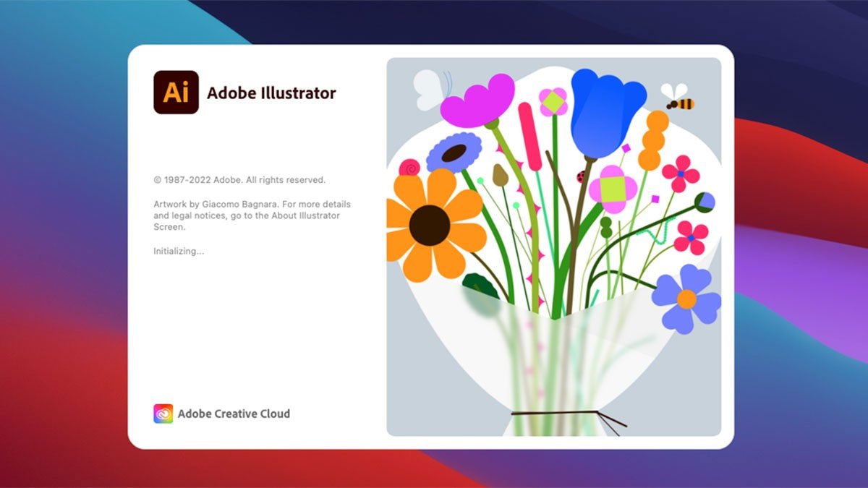This screenshot has width=868, height=488.
Task: Click the rainbow Creative Cloud icon
Action: pyautogui.click(x=163, y=414)
